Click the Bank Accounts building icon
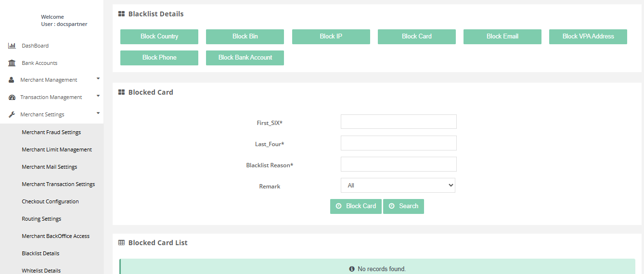Screen dimensions: 644x274 pyautogui.click(x=12, y=63)
